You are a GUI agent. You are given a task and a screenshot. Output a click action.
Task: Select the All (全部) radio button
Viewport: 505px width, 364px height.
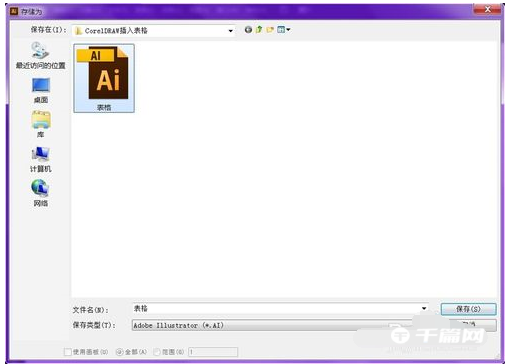coord(119,352)
